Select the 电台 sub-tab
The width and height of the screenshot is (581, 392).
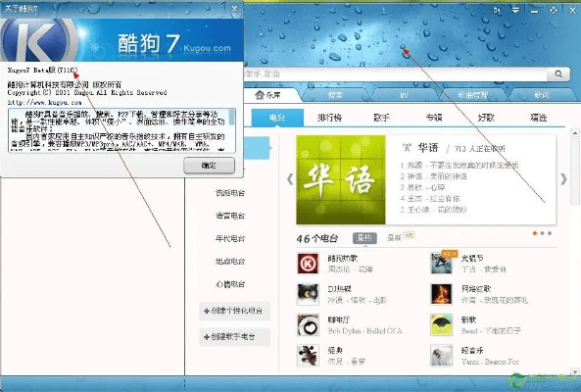(x=277, y=118)
